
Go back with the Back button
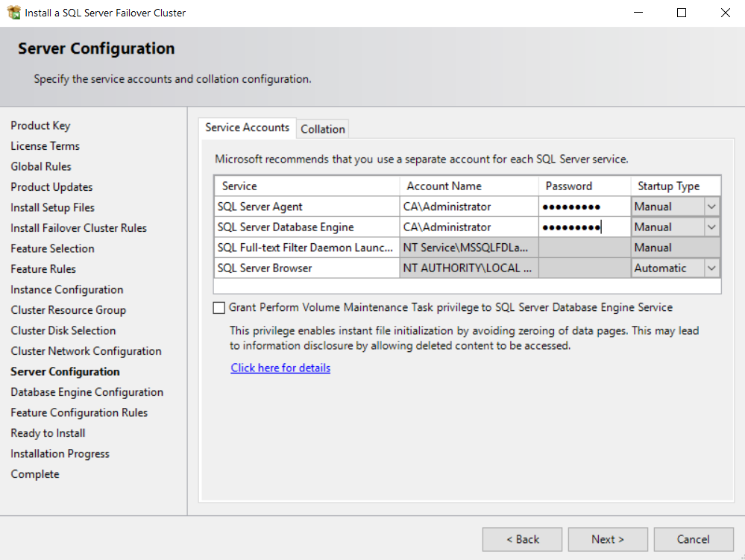tap(522, 539)
